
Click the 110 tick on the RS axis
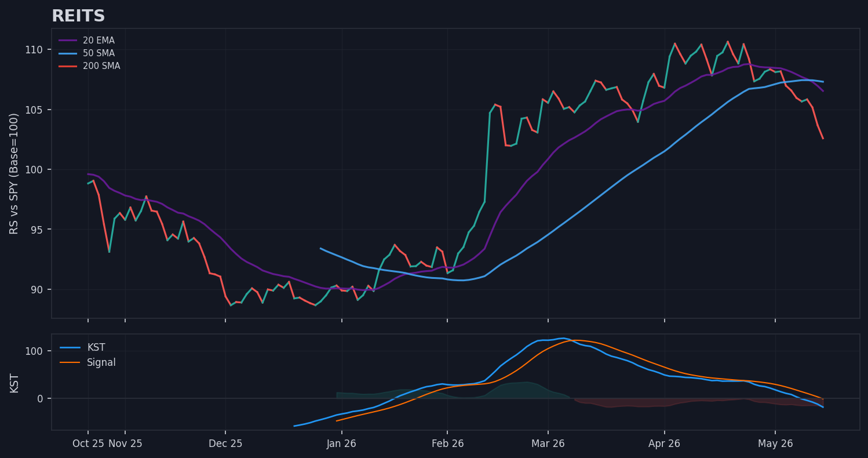coord(34,50)
